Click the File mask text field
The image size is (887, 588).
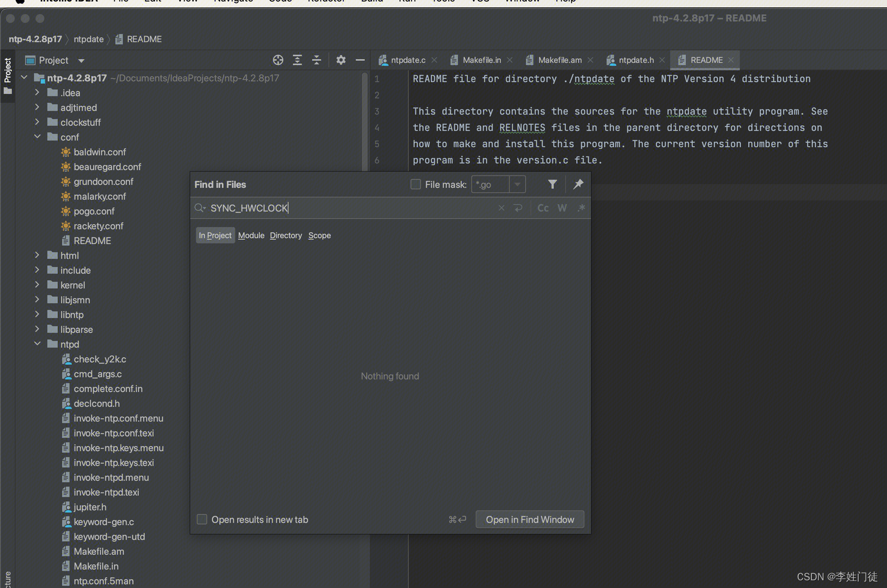click(x=490, y=184)
